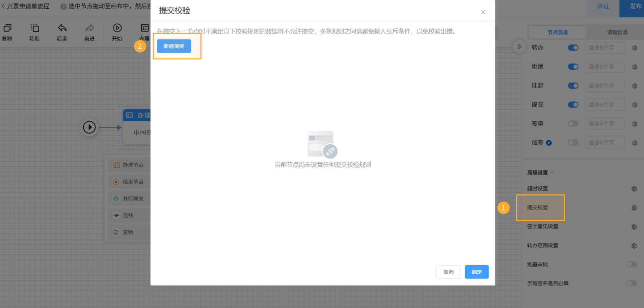Viewport: 644px width, 308px height.
Task: Switch to the 节点信息 tab
Action: point(558,32)
